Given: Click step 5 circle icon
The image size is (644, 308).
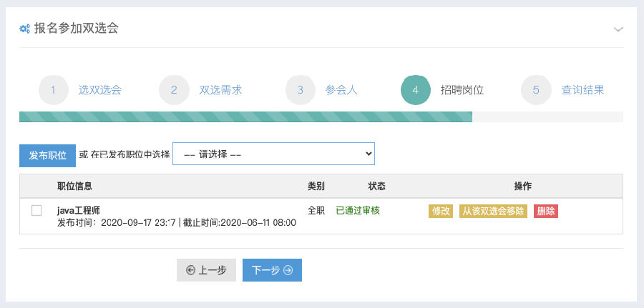Looking at the screenshot, I should tap(536, 90).
